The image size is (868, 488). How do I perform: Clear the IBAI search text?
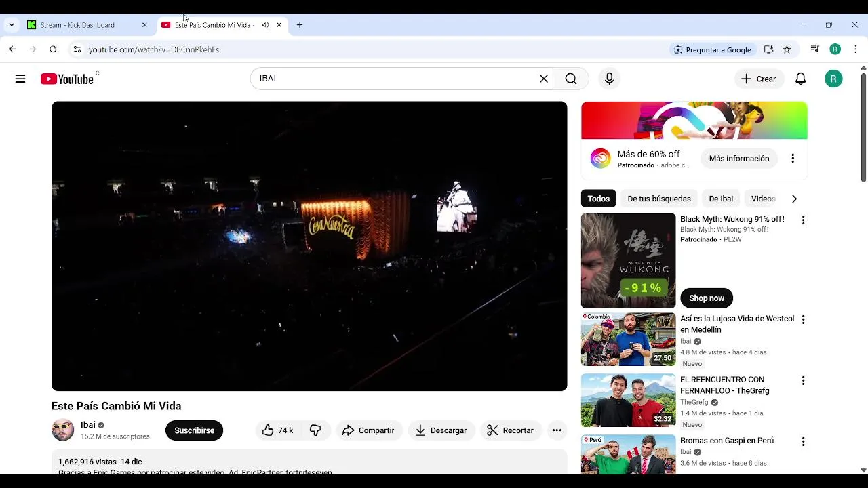tap(543, 79)
